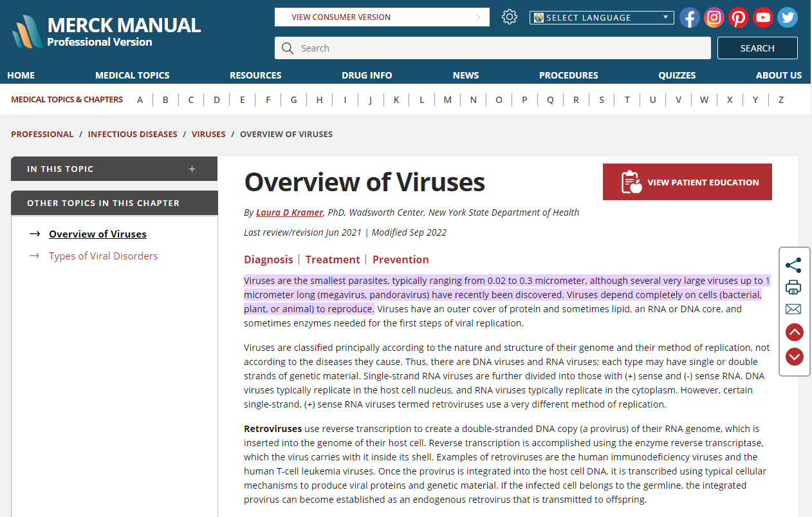Viewport: 812px width, 517px height.
Task: Click the View Consumer Version button
Action: [382, 17]
